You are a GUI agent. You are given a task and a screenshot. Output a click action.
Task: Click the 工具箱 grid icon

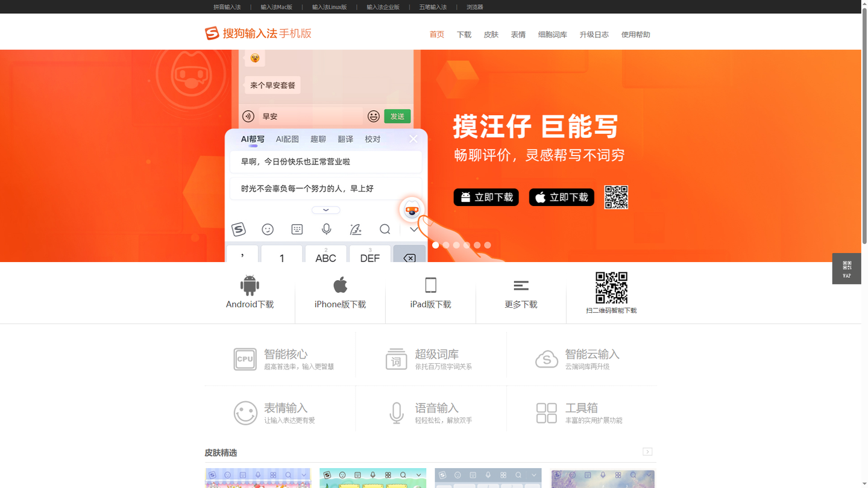tap(547, 413)
